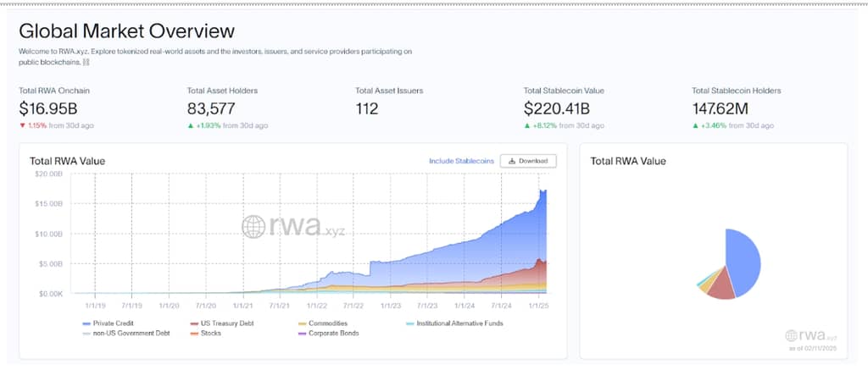Click the Include Stablecoins link
This screenshot has width=868, height=370.
click(460, 161)
